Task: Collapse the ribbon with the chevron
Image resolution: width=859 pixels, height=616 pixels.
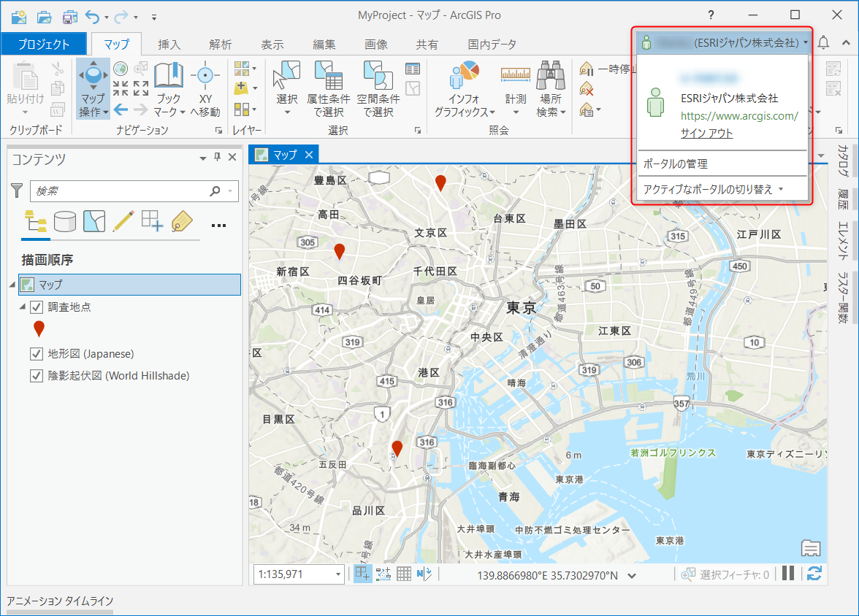Action: [846, 43]
